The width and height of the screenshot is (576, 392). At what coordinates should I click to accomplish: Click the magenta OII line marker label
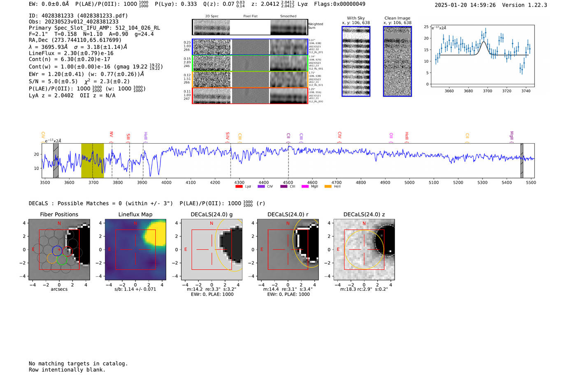(x=391, y=136)
